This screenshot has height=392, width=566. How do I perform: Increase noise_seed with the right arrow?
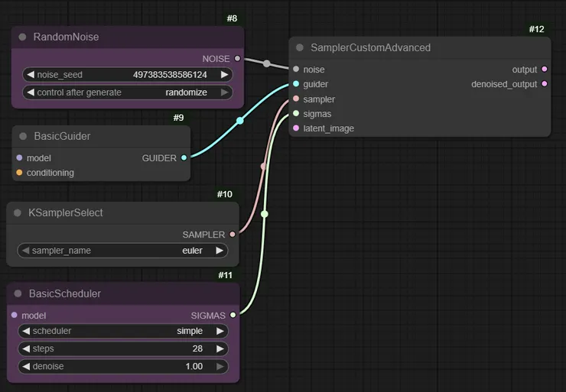(225, 75)
